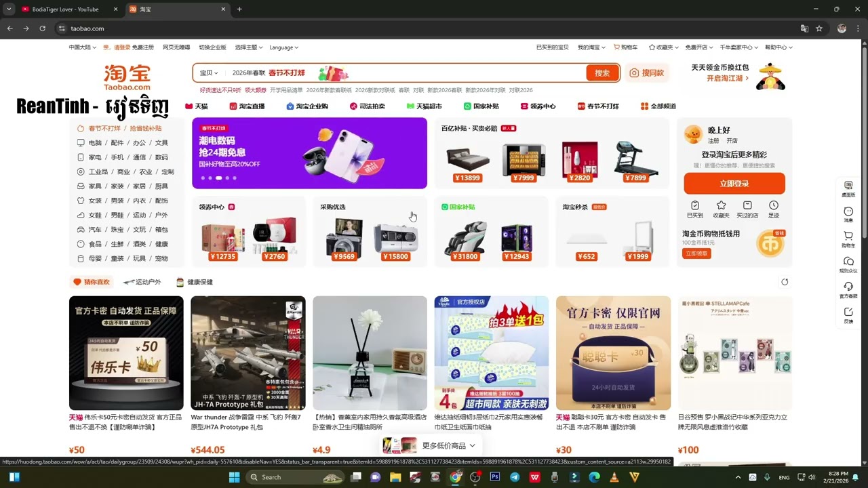Screen dimensions: 868x488
Task: Open the 天猫 nav item
Action: [197, 106]
